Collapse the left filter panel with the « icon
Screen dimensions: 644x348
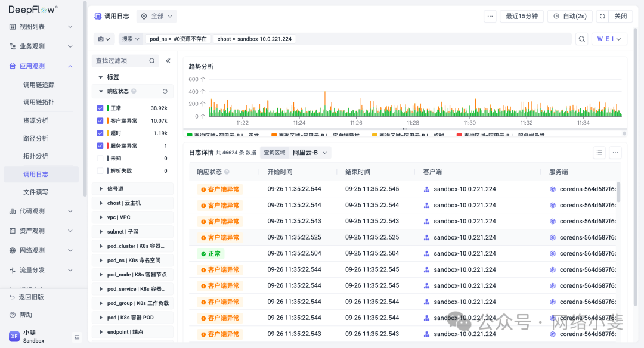pyautogui.click(x=169, y=60)
